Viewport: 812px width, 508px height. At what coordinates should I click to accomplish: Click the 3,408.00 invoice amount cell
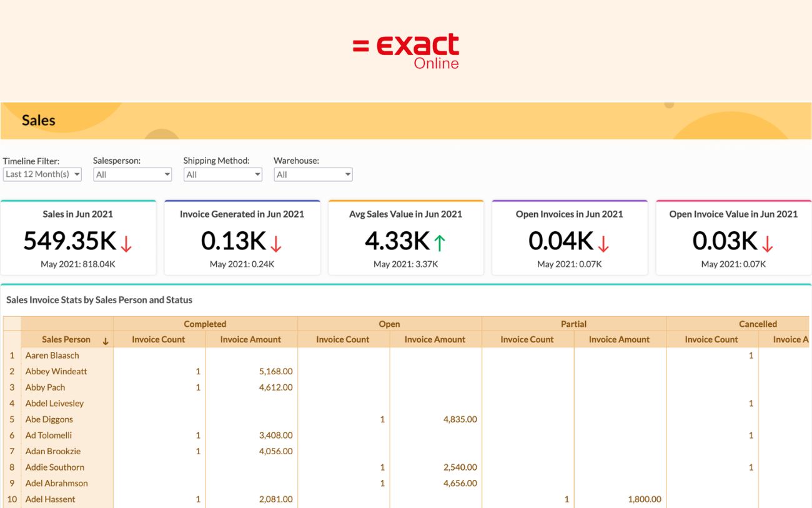click(x=275, y=436)
